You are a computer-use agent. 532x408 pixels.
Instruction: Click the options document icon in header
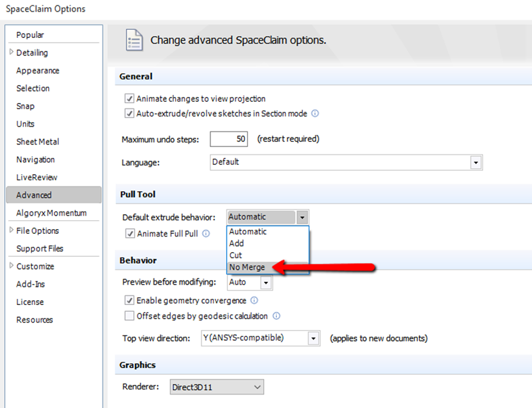tap(134, 40)
